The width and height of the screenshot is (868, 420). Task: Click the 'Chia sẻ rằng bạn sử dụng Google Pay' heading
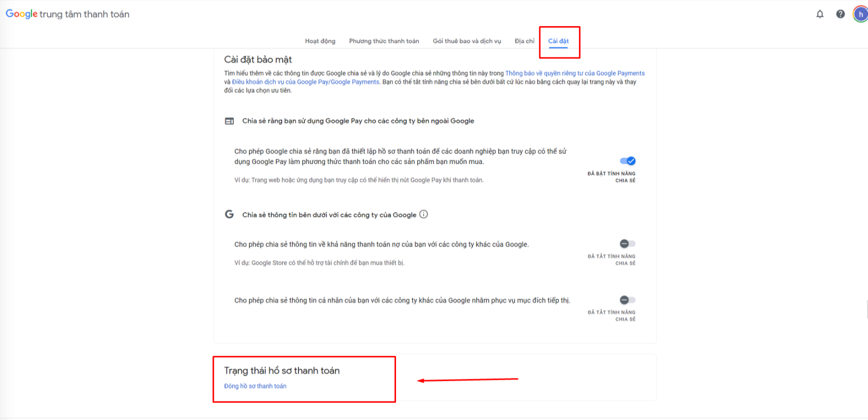click(x=358, y=121)
